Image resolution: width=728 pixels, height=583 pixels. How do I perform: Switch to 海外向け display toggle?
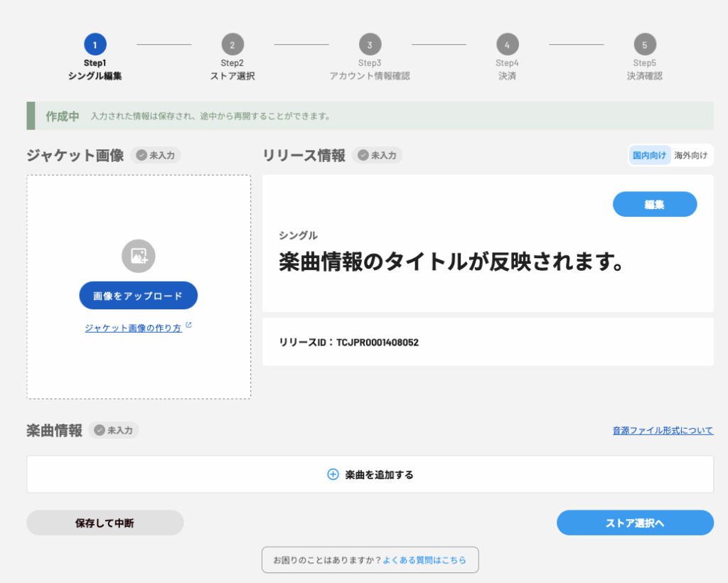[x=690, y=155]
